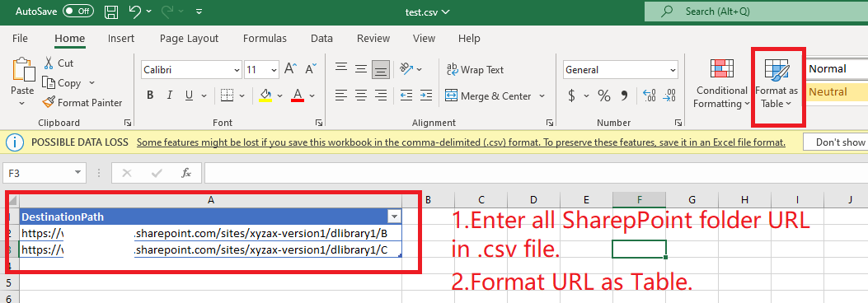Open the Help tab

click(x=469, y=38)
